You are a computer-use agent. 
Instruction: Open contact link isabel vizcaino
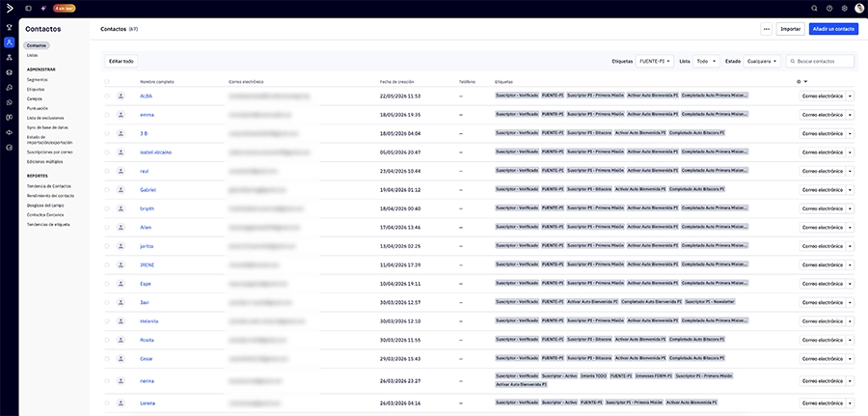click(x=155, y=152)
